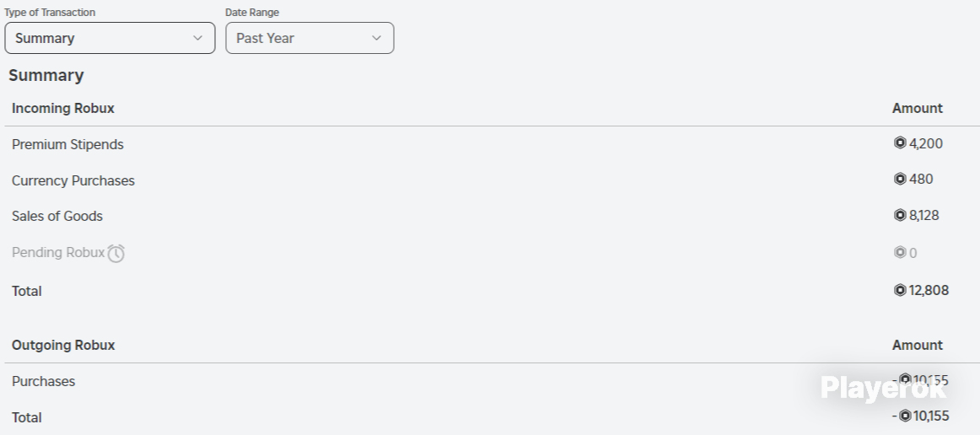The image size is (980, 435).
Task: Click the Outgoing Robux column header
Action: (x=63, y=345)
